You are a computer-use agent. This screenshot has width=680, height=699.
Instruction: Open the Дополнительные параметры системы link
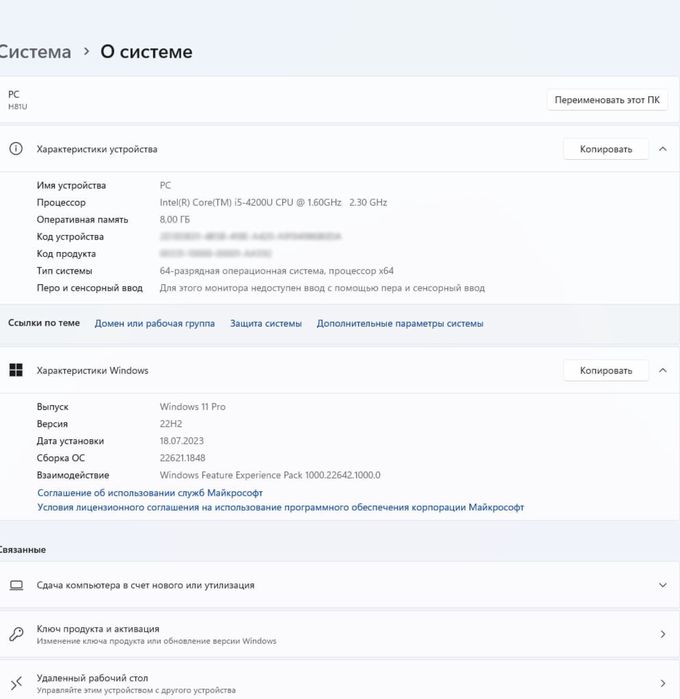(399, 323)
